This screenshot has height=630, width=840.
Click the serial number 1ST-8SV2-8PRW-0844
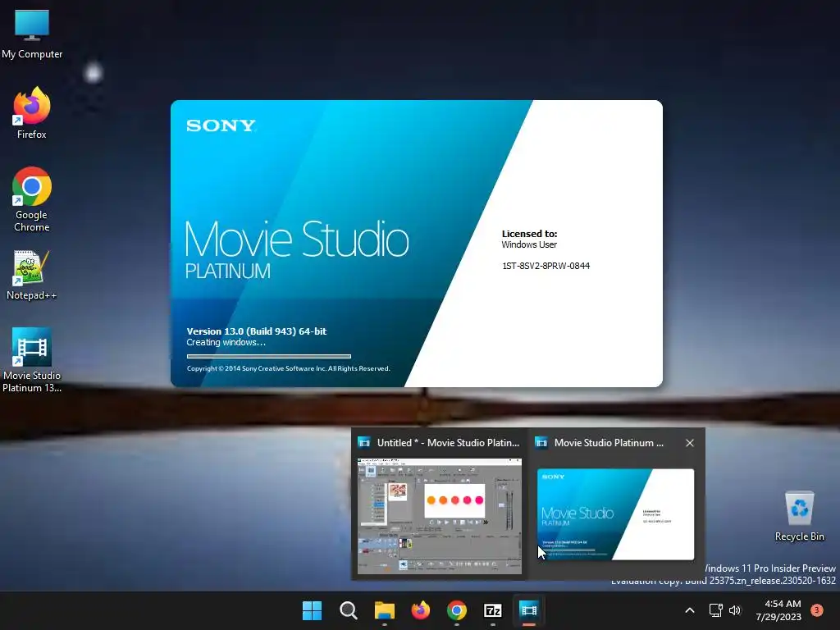pos(546,266)
